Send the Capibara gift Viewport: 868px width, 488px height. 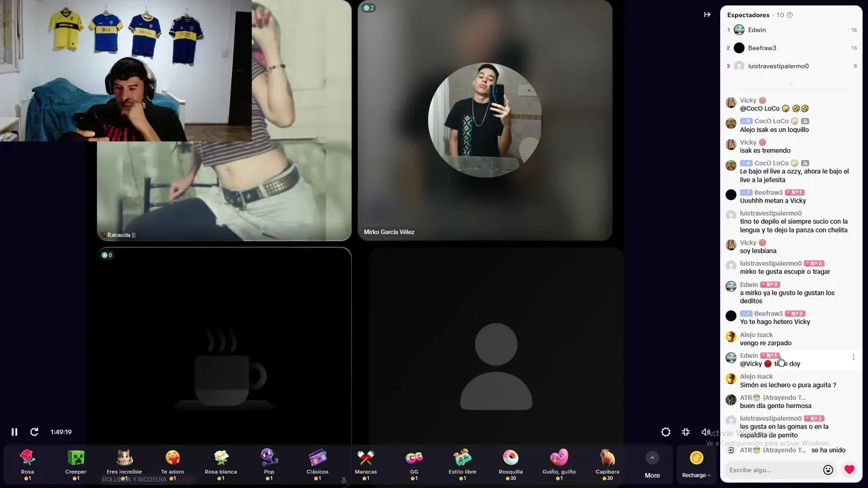pos(608,464)
